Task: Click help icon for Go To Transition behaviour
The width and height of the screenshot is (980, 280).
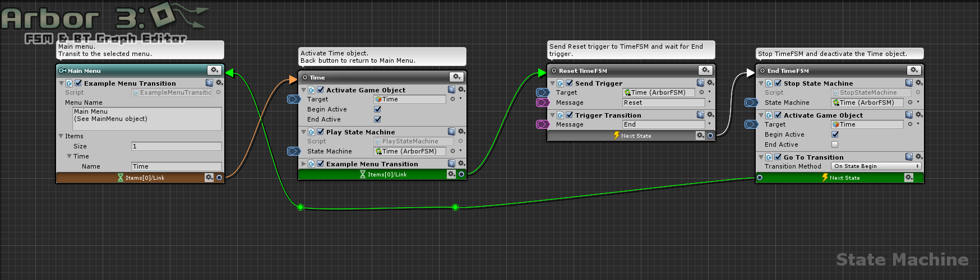Action: tap(909, 157)
